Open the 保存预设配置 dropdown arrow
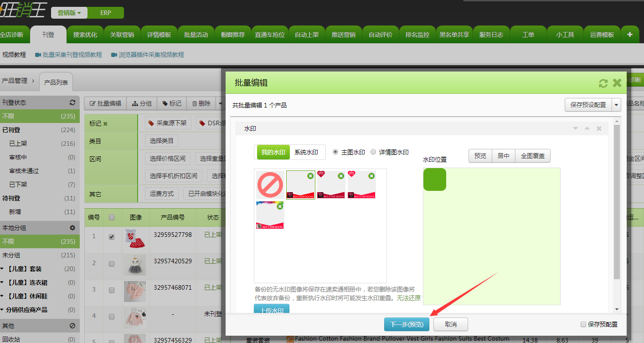 [x=617, y=105]
